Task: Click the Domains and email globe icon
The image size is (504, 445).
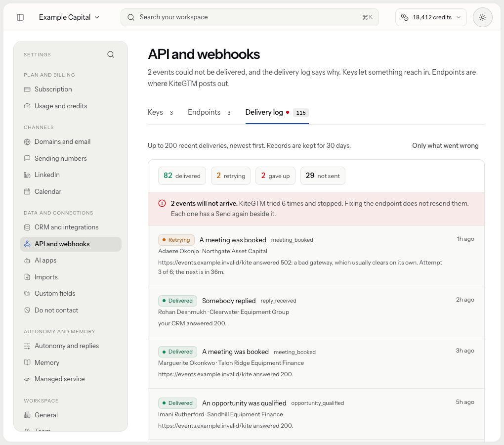Action: pos(27,142)
